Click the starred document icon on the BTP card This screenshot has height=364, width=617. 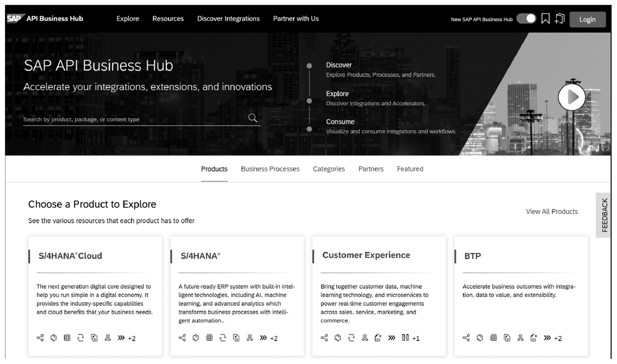(534, 338)
